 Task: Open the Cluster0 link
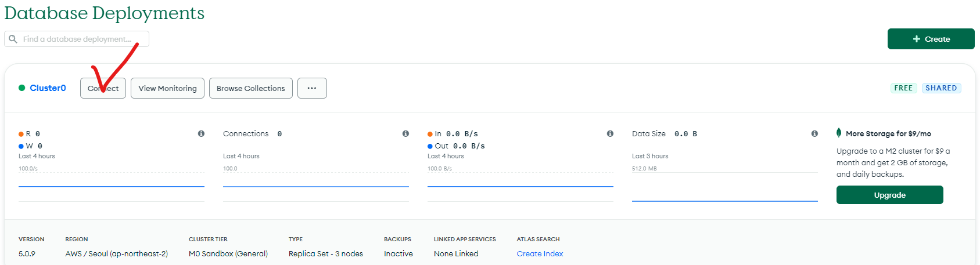pyautogui.click(x=48, y=88)
